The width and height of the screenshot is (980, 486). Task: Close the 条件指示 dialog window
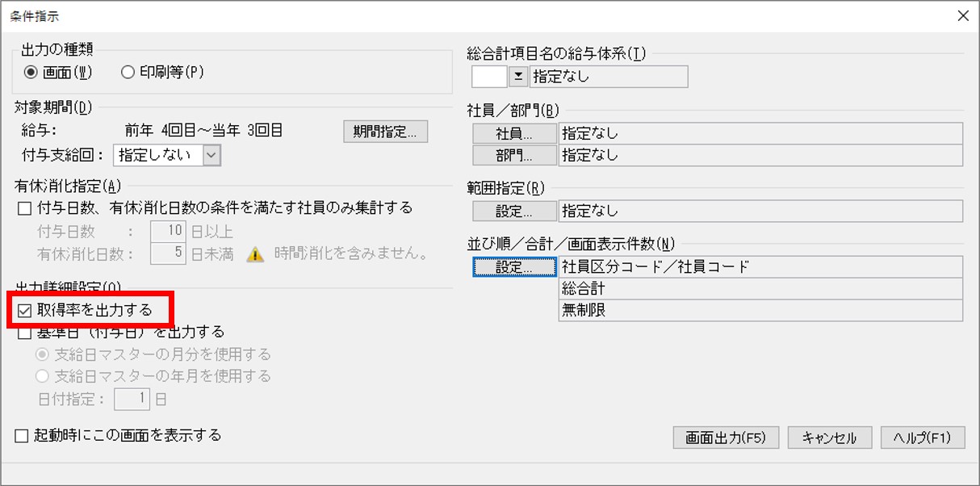[x=962, y=15]
